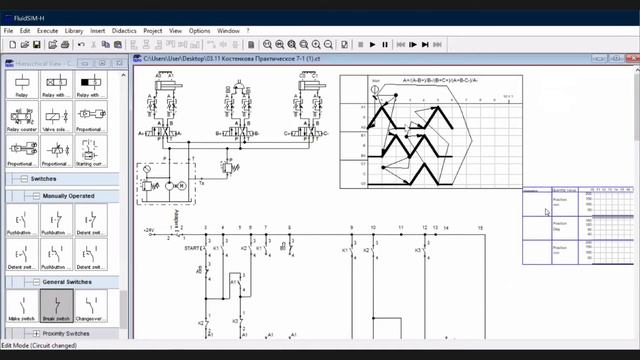The image size is (640, 360).
Task: Pick the Relay component from library
Action: click(22, 85)
